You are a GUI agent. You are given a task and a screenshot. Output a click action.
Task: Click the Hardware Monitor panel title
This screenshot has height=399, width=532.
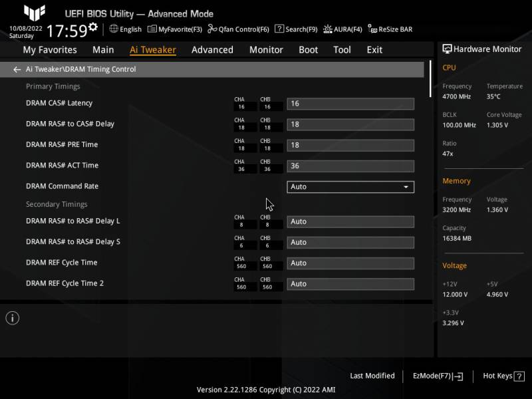(x=487, y=49)
